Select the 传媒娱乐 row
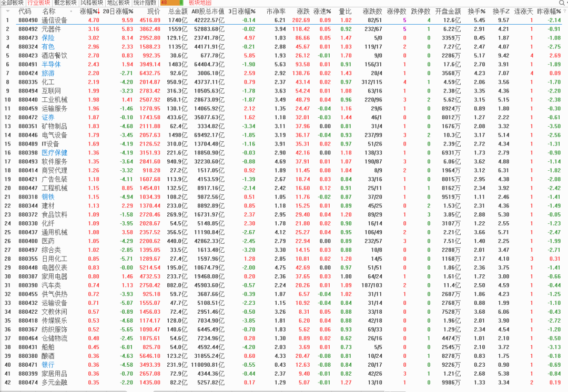Screen dimensions: 568x392 tap(282, 321)
